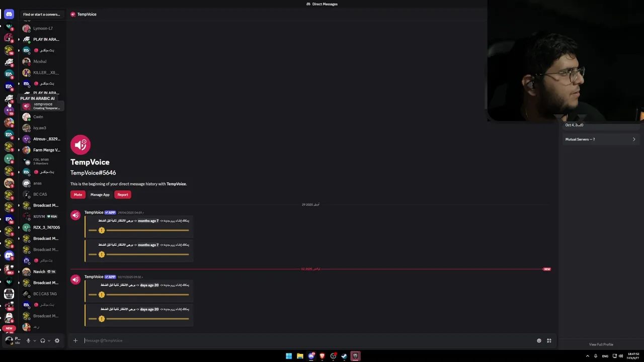
Task: Click the large TempVoice avatar in chat header
Action: point(80,145)
